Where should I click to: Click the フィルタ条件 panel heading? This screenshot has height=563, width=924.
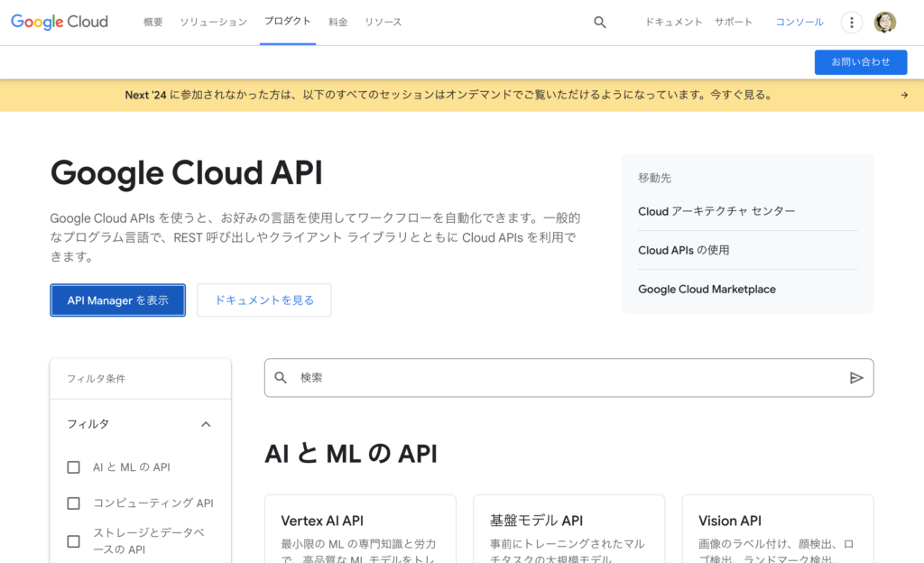(x=96, y=379)
